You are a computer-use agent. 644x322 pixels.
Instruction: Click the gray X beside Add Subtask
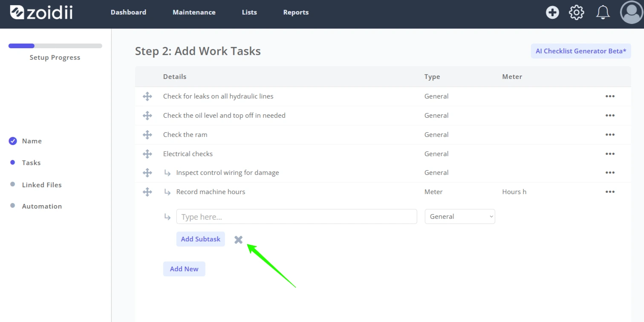pos(239,240)
